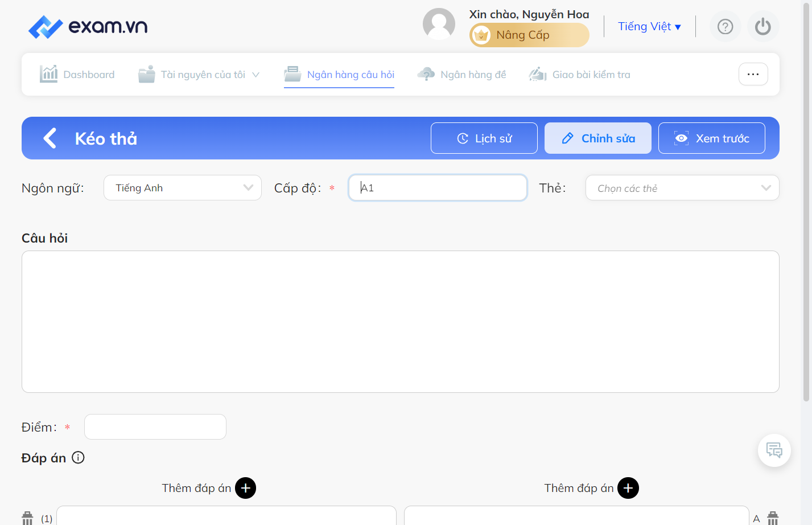The image size is (812, 525).
Task: Go to the Dashboard tab
Action: tap(77, 74)
